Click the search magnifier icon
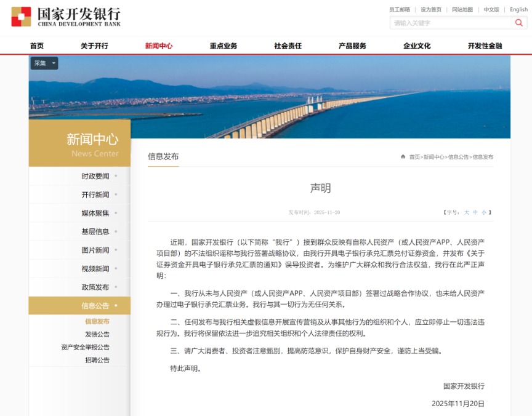This screenshot has height=416, width=532. [x=519, y=22]
